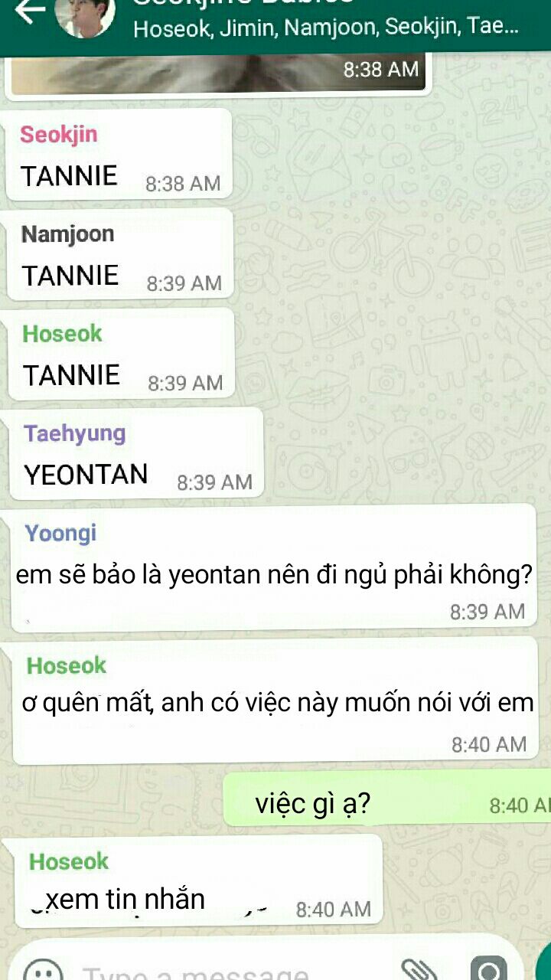Screen dimensions: 551x980
Task: Select Seokjin's TANNIE message
Action: (119, 155)
